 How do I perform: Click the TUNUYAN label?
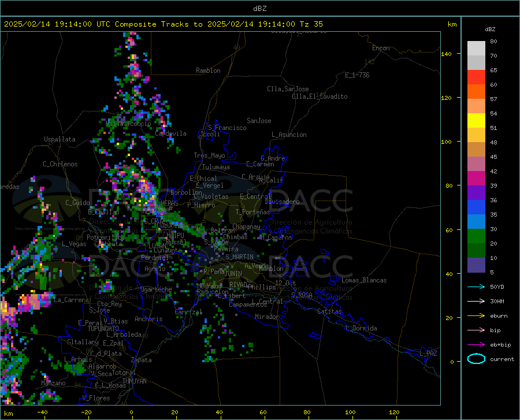(134, 381)
